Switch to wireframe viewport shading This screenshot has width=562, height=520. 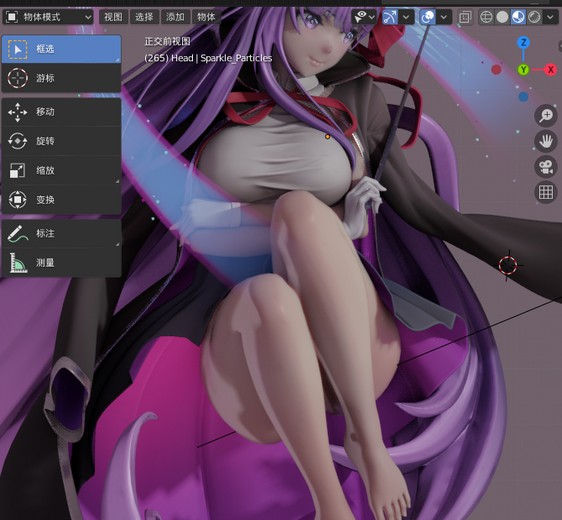point(486,17)
